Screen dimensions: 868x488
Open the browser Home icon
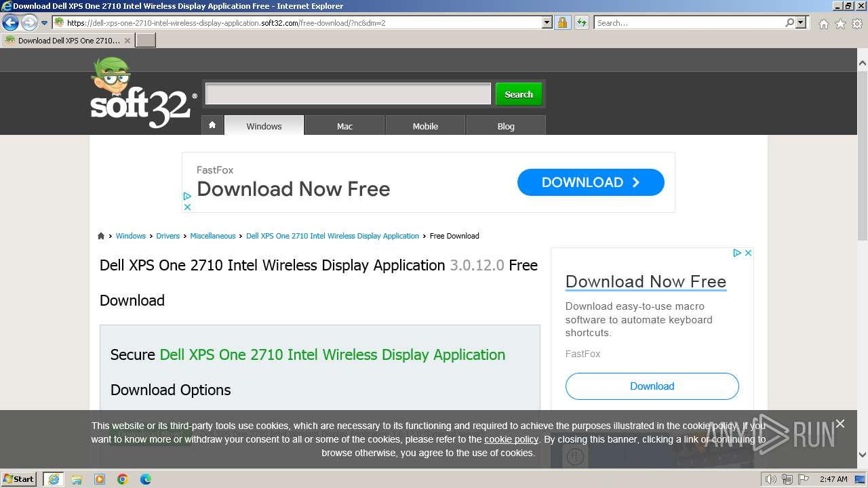[x=823, y=24]
